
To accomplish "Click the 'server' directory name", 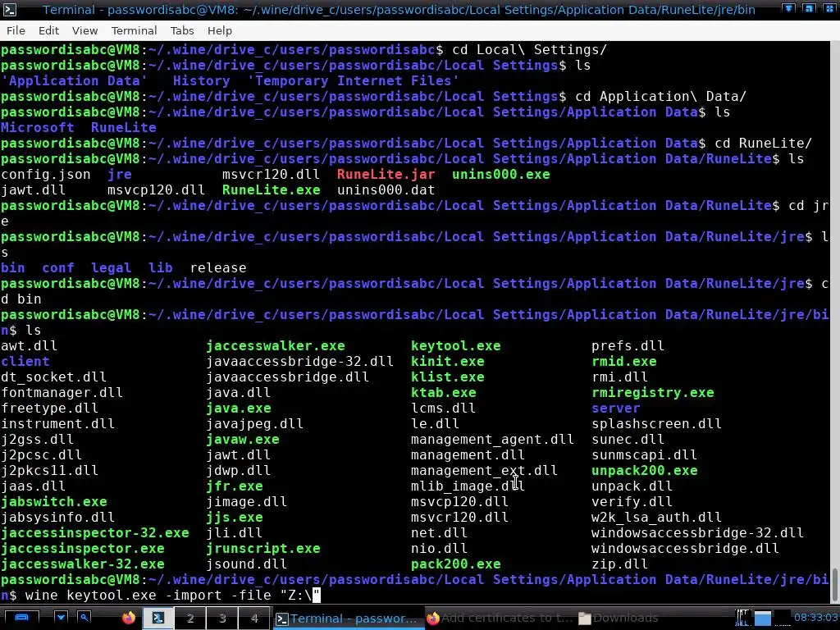I will (x=615, y=409).
